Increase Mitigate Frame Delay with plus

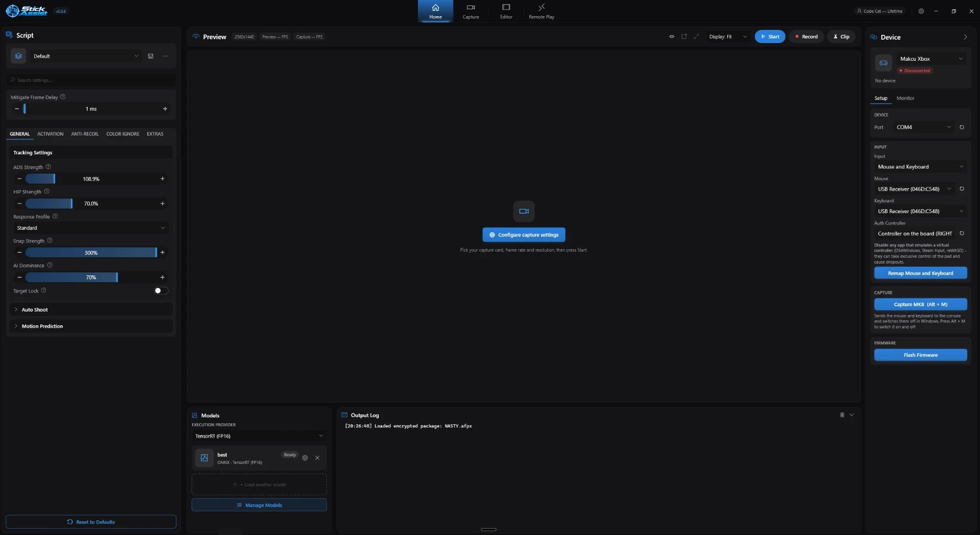coord(165,109)
